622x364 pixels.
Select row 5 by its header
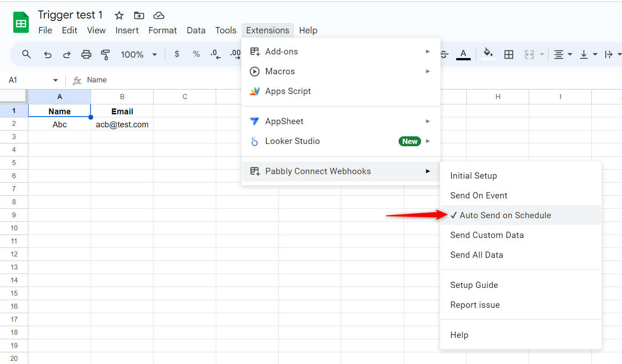(x=14, y=163)
